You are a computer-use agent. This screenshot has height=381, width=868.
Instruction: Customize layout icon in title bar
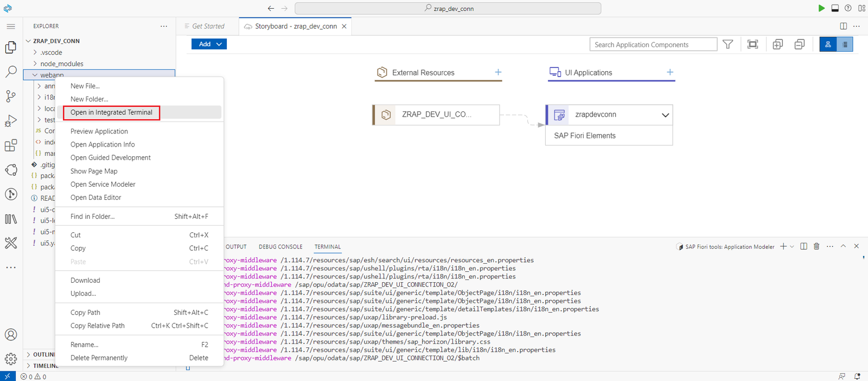tap(861, 8)
